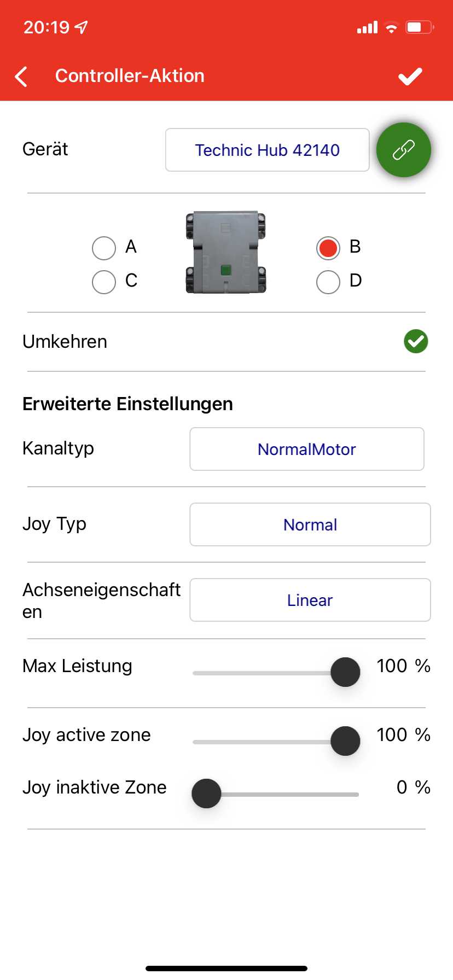Click the Joy inaktive Zone slider handle
This screenshot has width=453, height=980.
(x=206, y=794)
